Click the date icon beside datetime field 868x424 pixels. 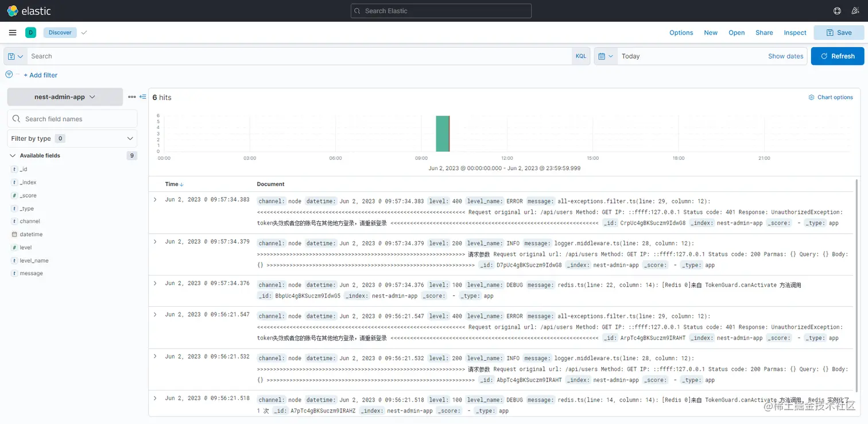[x=14, y=234]
